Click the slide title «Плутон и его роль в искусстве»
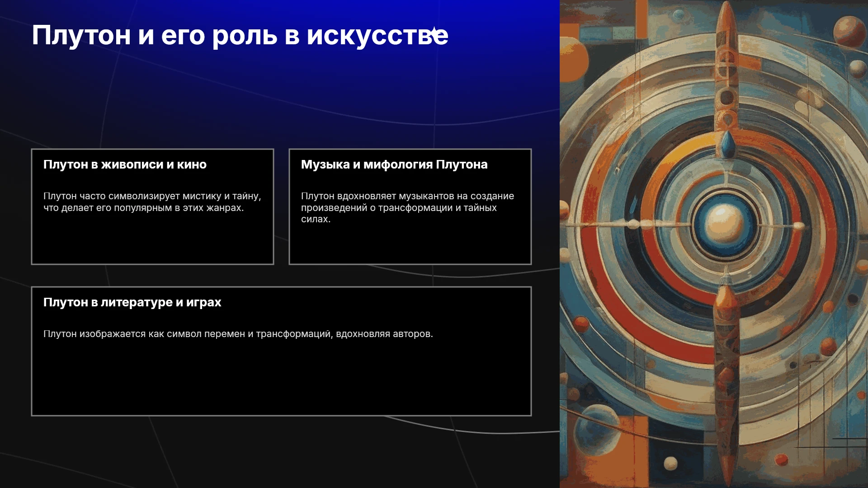The height and width of the screenshot is (488, 868). tap(240, 35)
